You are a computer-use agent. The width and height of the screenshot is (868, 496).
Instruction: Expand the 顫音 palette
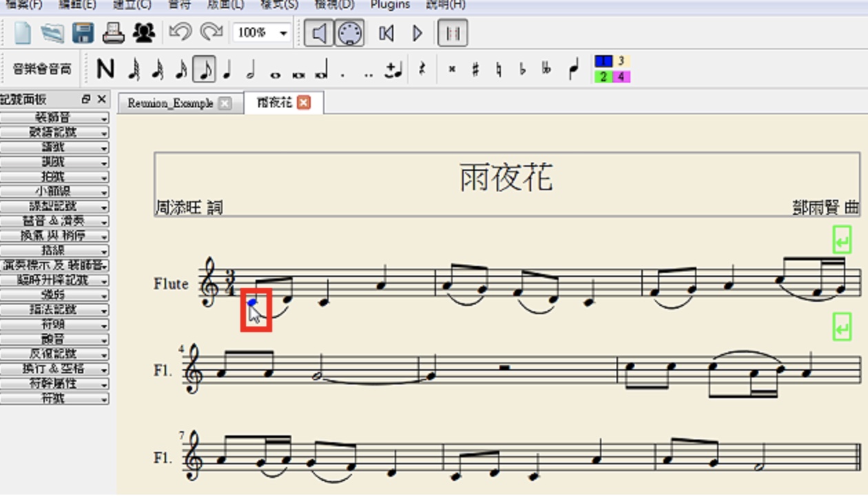(54, 340)
